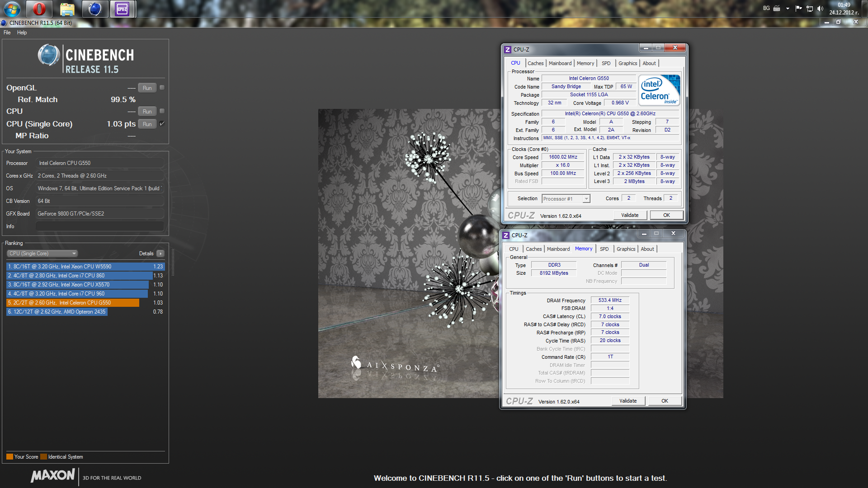Viewport: 868px width, 488px height.
Task: Open Action Center flag icon
Action: [x=798, y=9]
